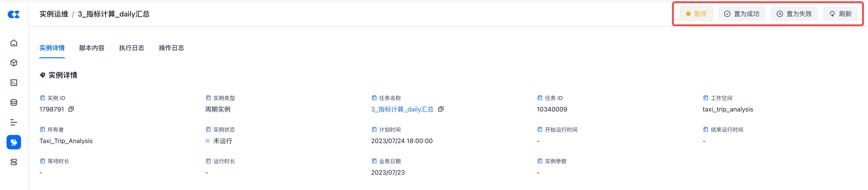Open the 执行日志 tab
The image size is (868, 190).
tap(131, 48)
